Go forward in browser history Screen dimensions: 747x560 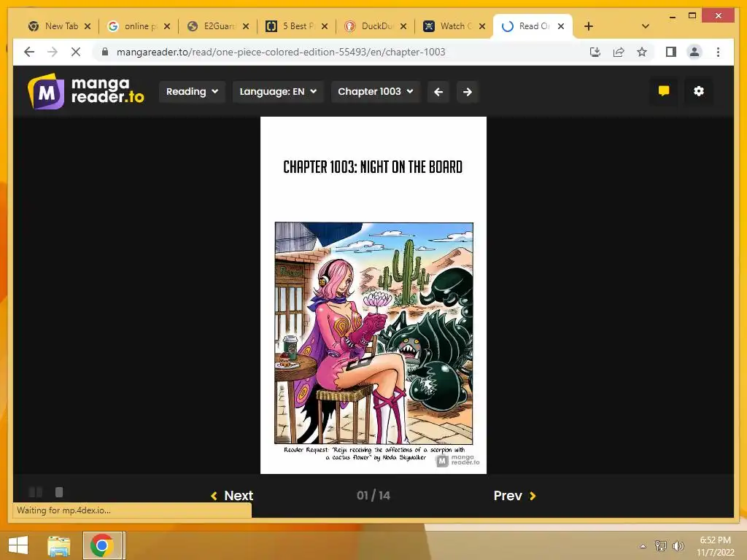click(53, 52)
